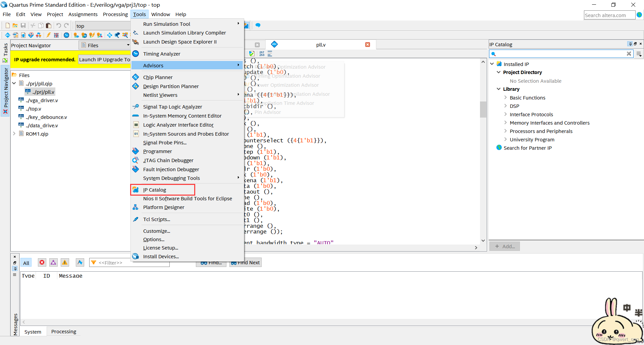Image resolution: width=644 pixels, height=345 pixels.
Task: Click the hierarchy nodes icon in toolbar
Action: pos(39,35)
